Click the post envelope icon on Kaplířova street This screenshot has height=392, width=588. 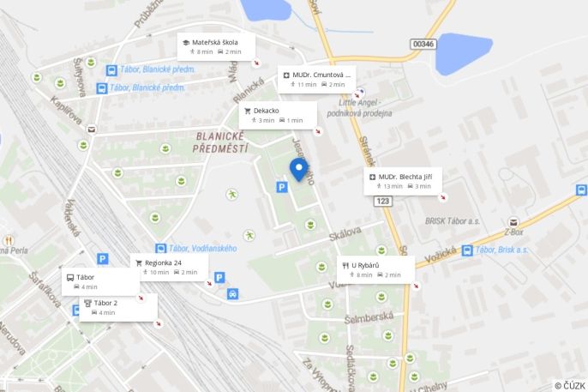tap(91, 130)
